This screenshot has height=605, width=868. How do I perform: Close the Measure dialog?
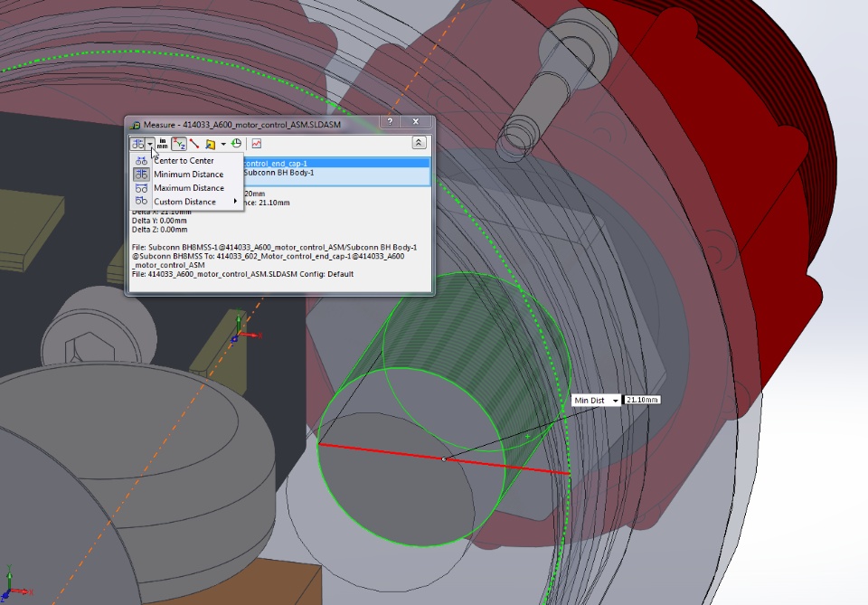pos(416,122)
